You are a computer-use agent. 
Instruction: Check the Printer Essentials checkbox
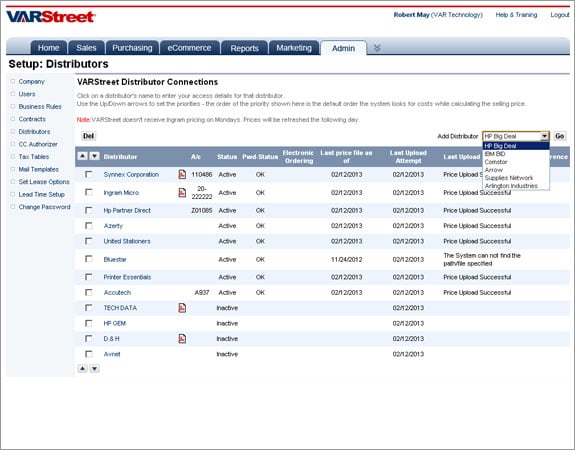click(x=88, y=277)
